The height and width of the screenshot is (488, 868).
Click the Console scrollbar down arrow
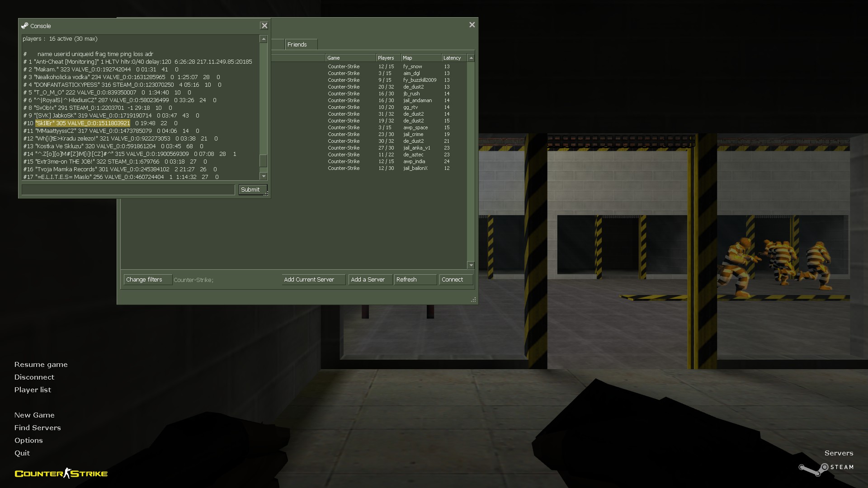264,176
